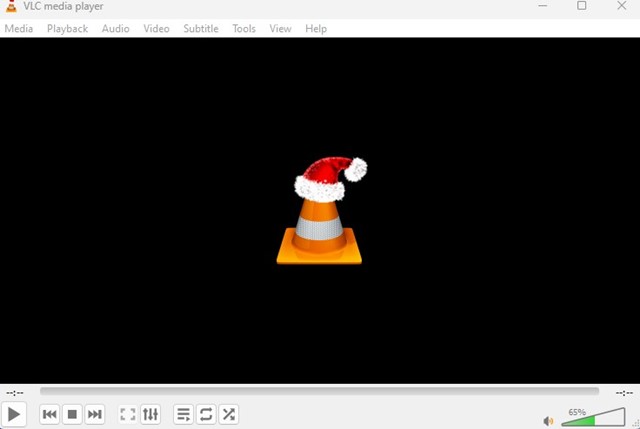Toggle loop repeat mode
The height and width of the screenshot is (429, 640).
pos(206,414)
